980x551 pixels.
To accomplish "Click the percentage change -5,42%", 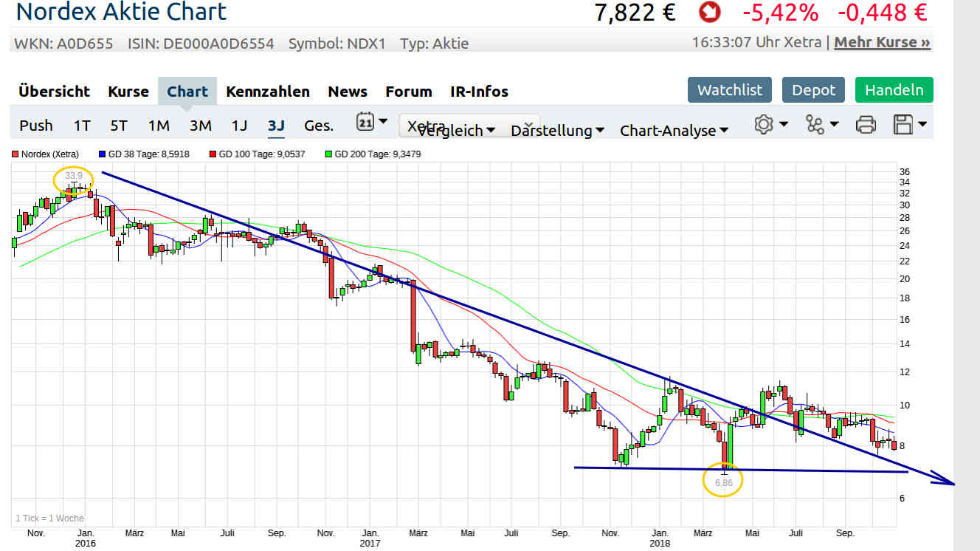I will [x=780, y=13].
